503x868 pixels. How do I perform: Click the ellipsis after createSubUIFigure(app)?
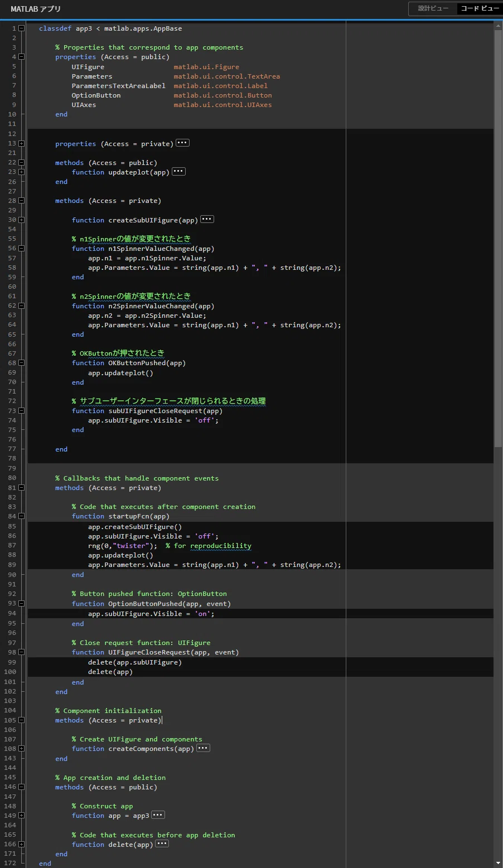[207, 219]
